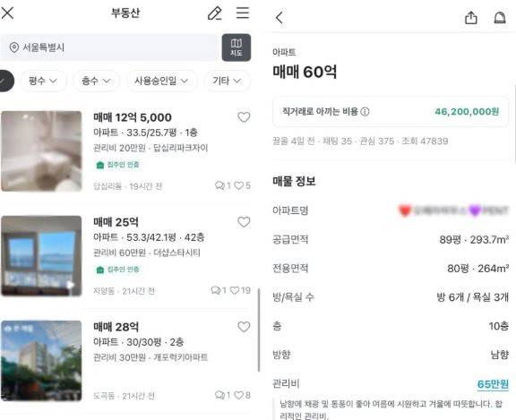The height and width of the screenshot is (420, 516).
Task: Open the 층수 filter dropdown
Action: (x=96, y=81)
